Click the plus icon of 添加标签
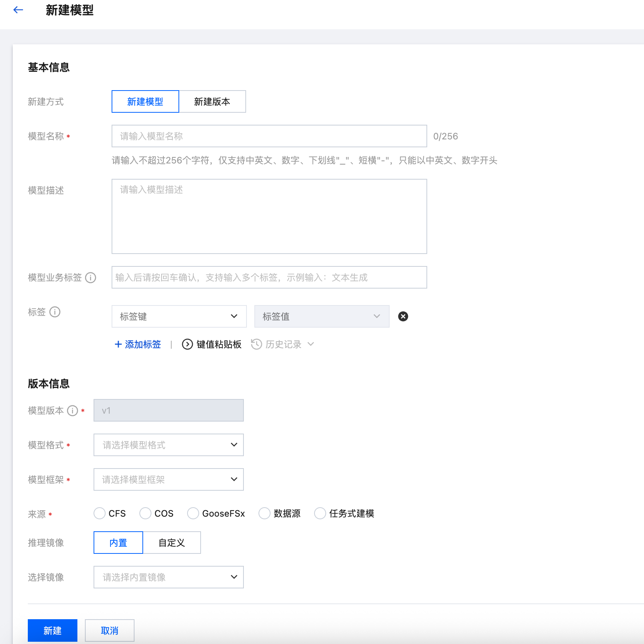This screenshot has height=644, width=644. pyautogui.click(x=118, y=344)
